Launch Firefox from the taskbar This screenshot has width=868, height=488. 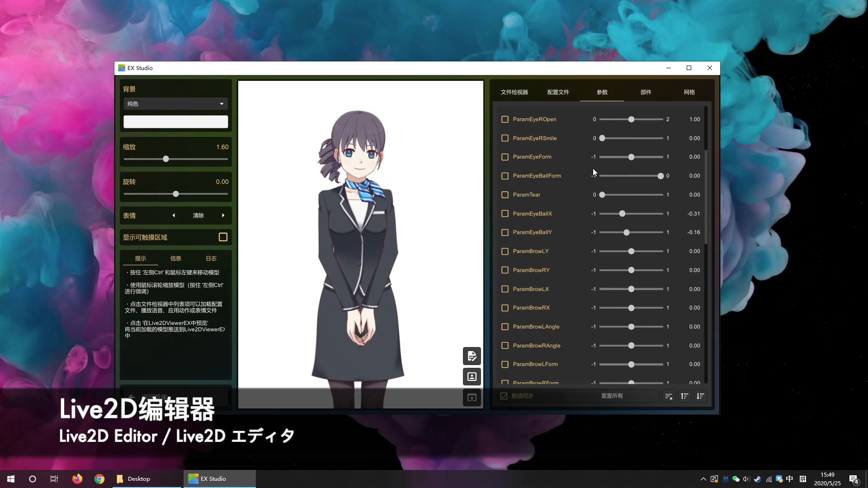[x=77, y=479]
